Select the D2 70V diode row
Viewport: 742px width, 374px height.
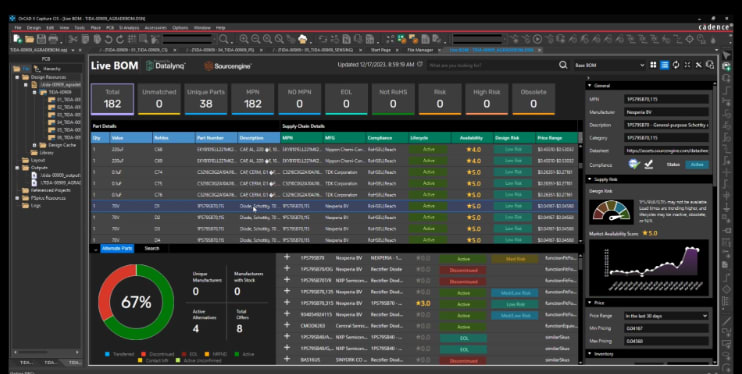click(x=334, y=217)
